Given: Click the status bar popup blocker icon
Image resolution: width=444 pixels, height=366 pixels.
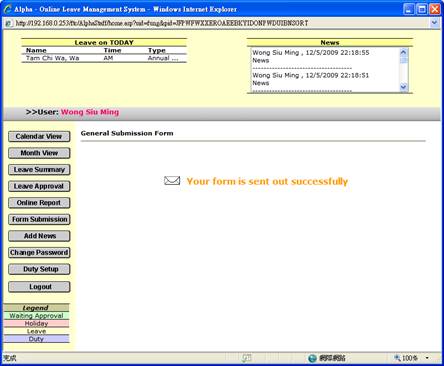Looking at the screenshot, I should point(247,358).
